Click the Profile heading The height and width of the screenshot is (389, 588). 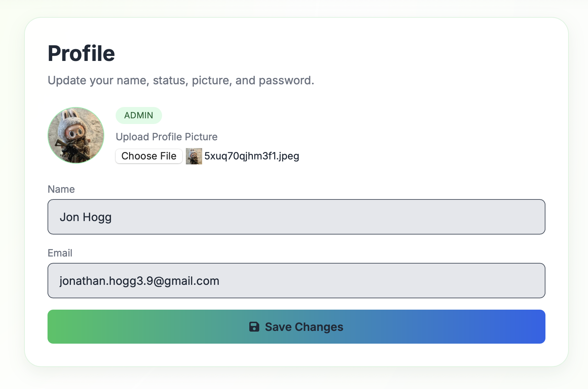(x=81, y=53)
